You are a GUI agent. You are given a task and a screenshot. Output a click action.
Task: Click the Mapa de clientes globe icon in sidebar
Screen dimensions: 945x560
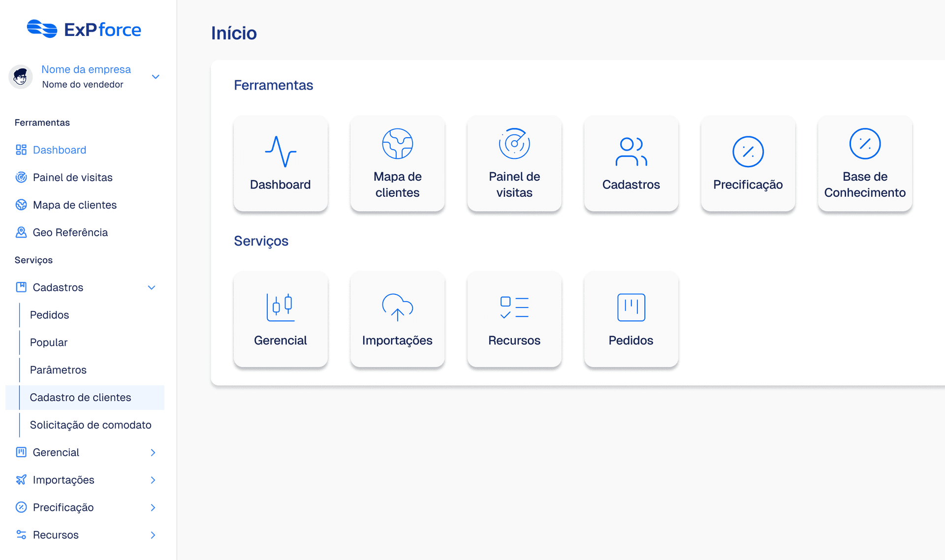(21, 205)
